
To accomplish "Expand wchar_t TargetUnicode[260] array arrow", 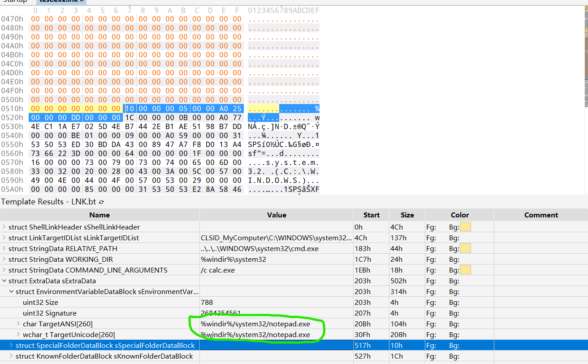I will (19, 335).
